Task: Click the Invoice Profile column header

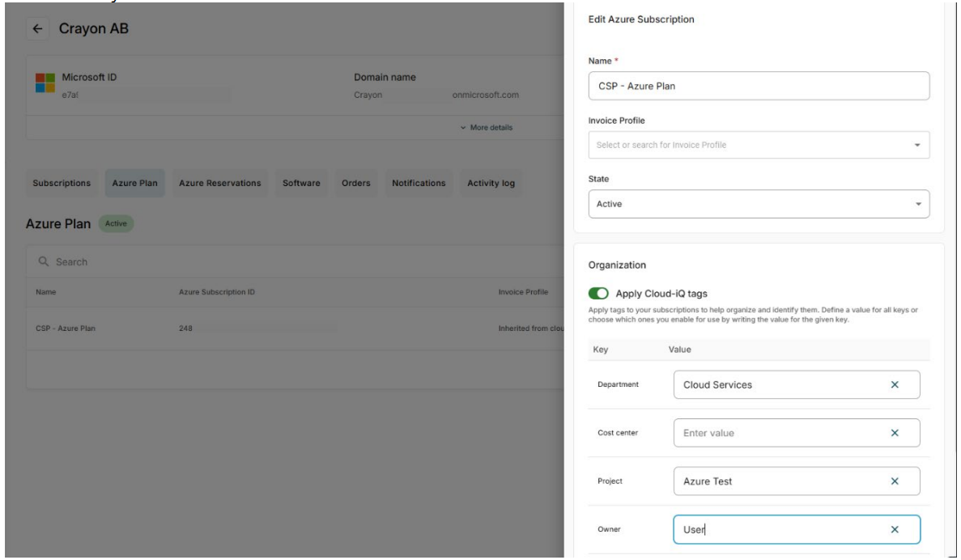Action: pyautogui.click(x=523, y=292)
